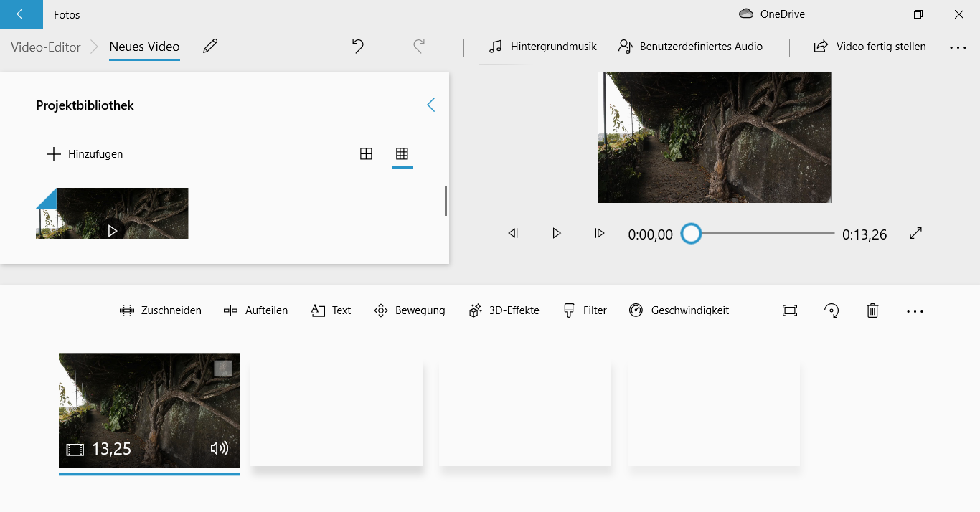Delete the selected clip with trash icon

click(872, 310)
